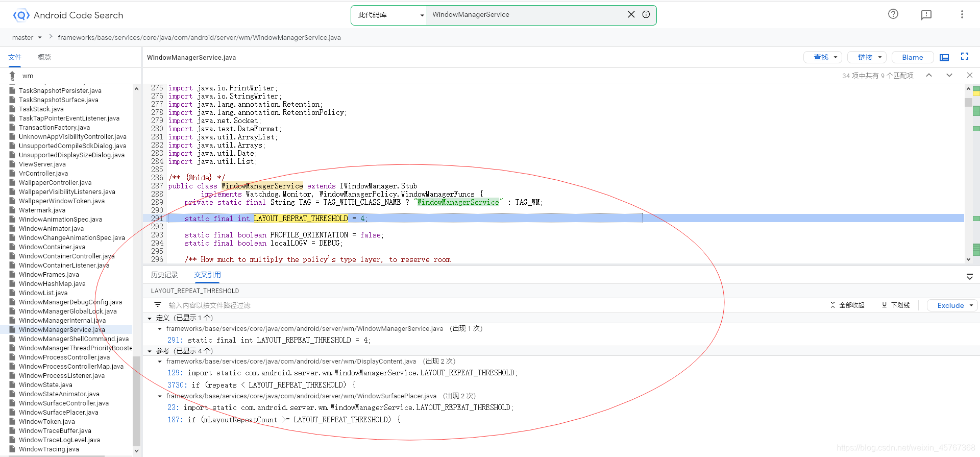Switch to the 交叉引用 tab

(207, 275)
